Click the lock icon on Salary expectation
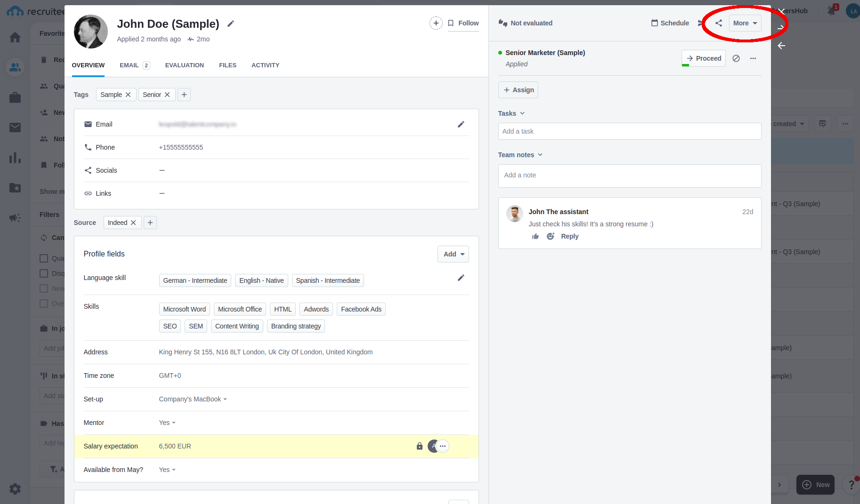The height and width of the screenshot is (504, 860). pos(419,446)
